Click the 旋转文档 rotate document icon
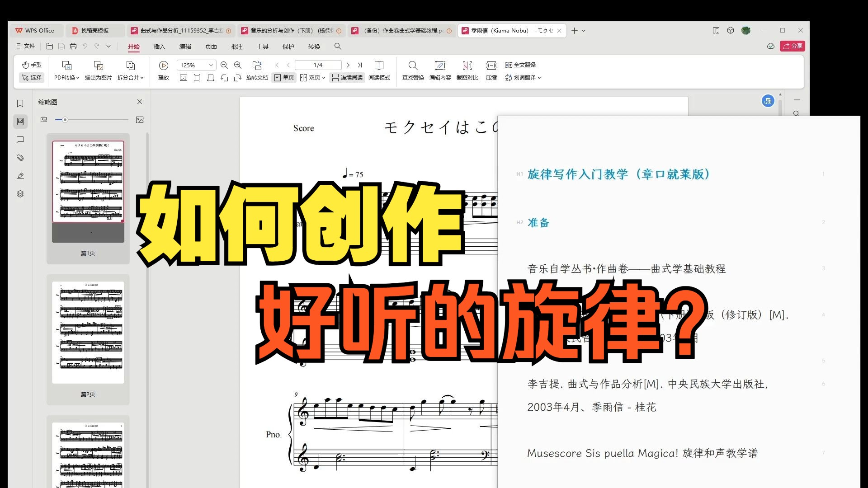868x488 pixels. pos(257,66)
